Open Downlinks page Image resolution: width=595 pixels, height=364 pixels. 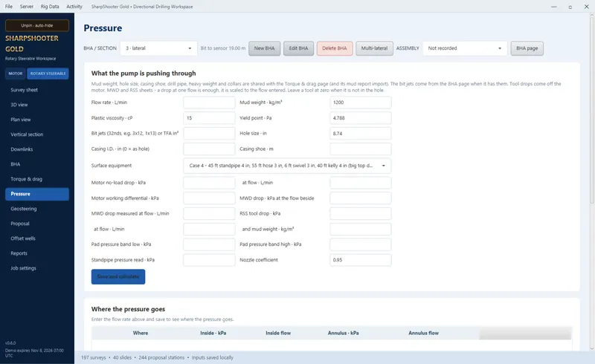point(37,149)
